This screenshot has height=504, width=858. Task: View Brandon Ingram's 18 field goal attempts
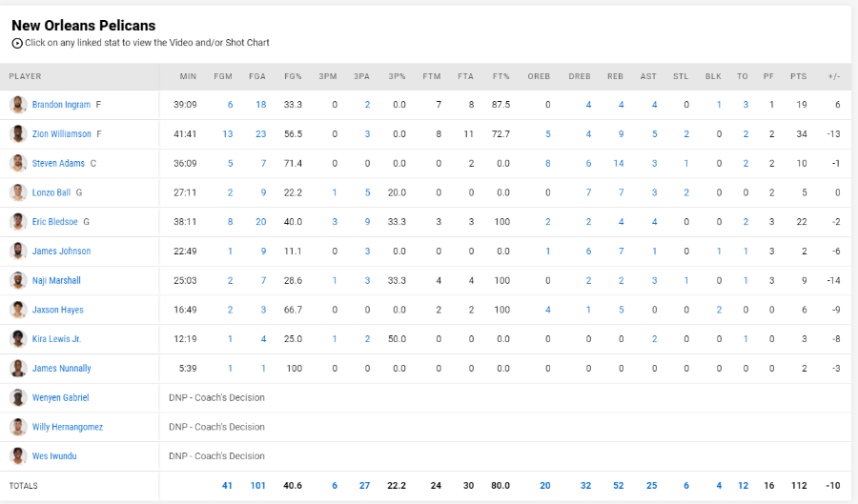click(261, 105)
